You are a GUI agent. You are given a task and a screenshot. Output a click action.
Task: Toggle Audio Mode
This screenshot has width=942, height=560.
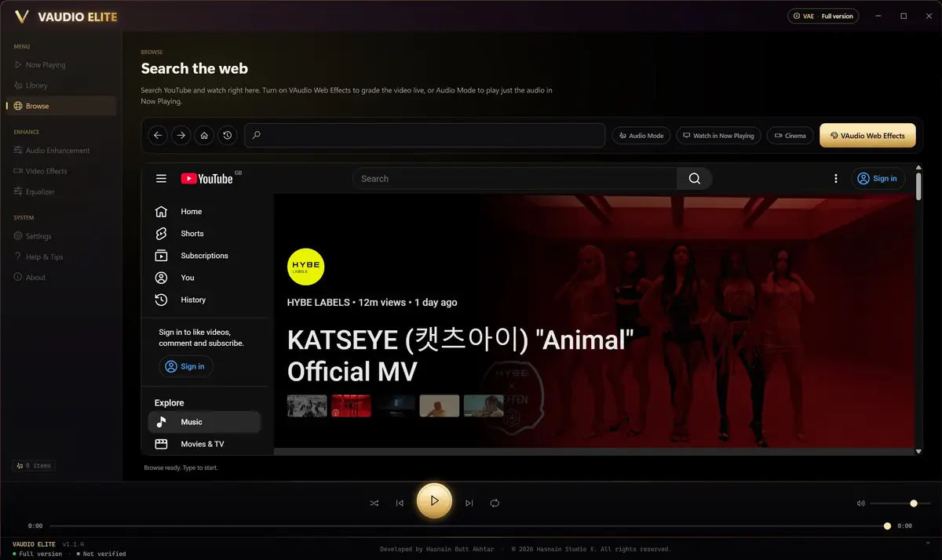tap(641, 136)
